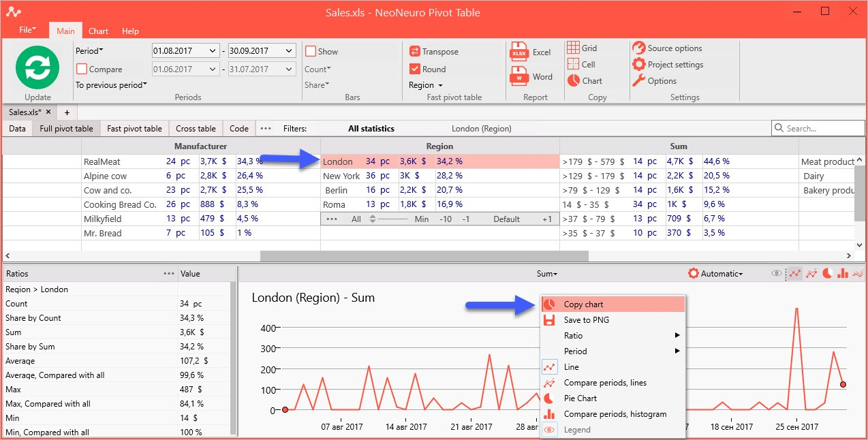Click Default in Region footer

(x=506, y=219)
